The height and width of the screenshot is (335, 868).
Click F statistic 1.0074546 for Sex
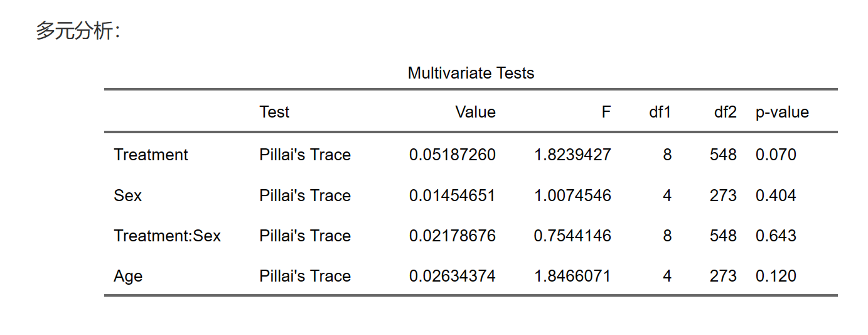tap(572, 196)
